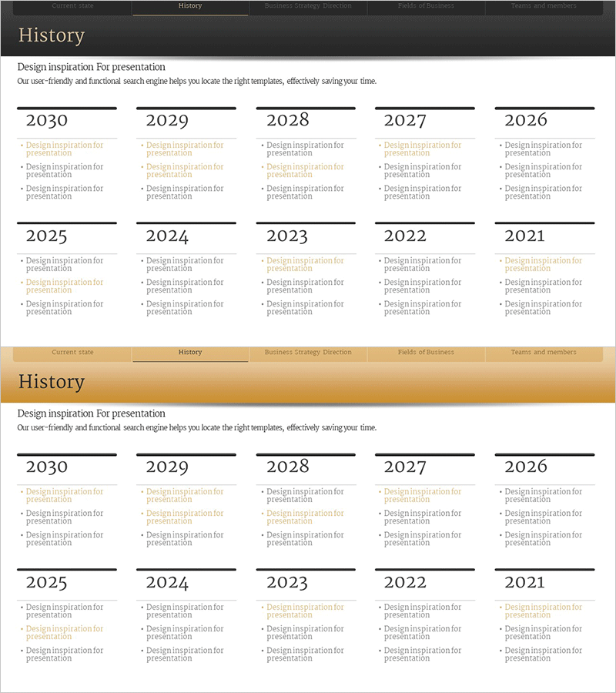616x693 pixels.
Task: Select the History tab in dark header
Action: click(190, 6)
